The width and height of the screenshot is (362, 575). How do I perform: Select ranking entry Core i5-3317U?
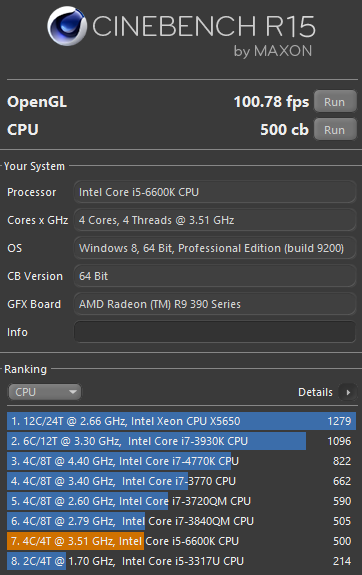point(181,561)
